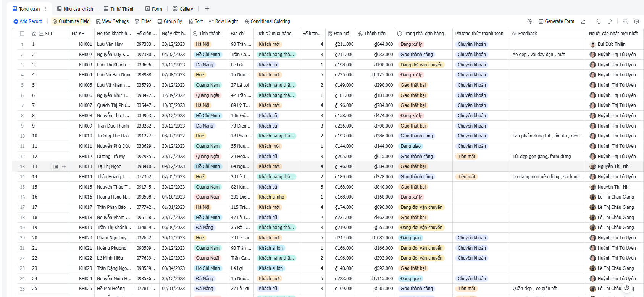Click the help icon at bottom right
The image size is (644, 297).
(627, 288)
